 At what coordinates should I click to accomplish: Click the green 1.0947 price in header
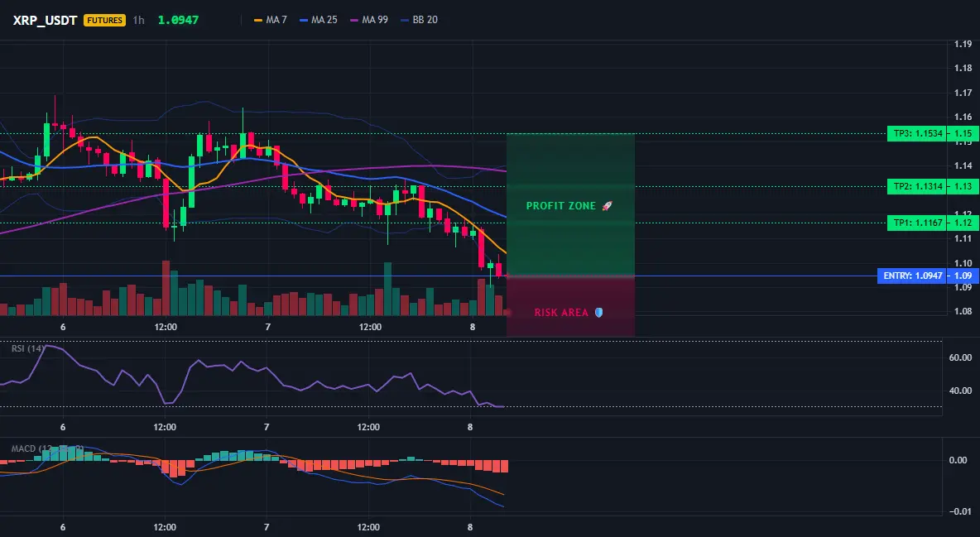click(178, 20)
